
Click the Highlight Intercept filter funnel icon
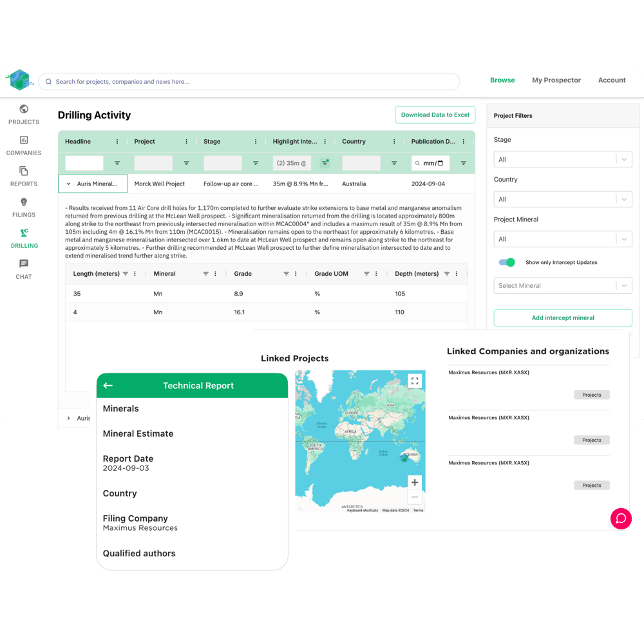(325, 163)
